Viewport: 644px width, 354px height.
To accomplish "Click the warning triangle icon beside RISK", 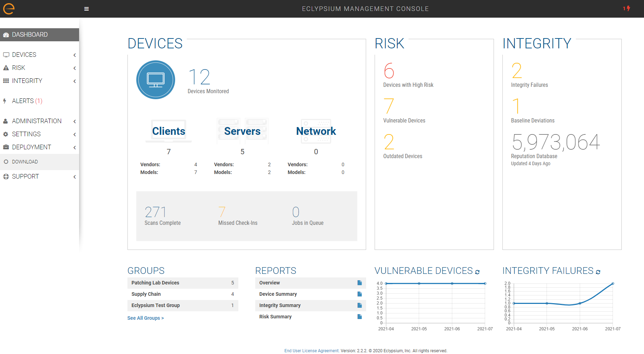I will point(6,68).
